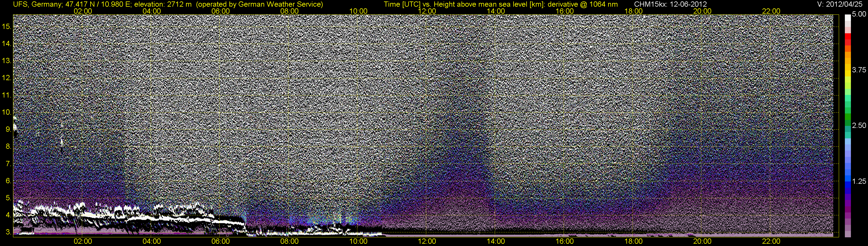
Task: Click the 5.00 value on the color scale
Action: 859,14
